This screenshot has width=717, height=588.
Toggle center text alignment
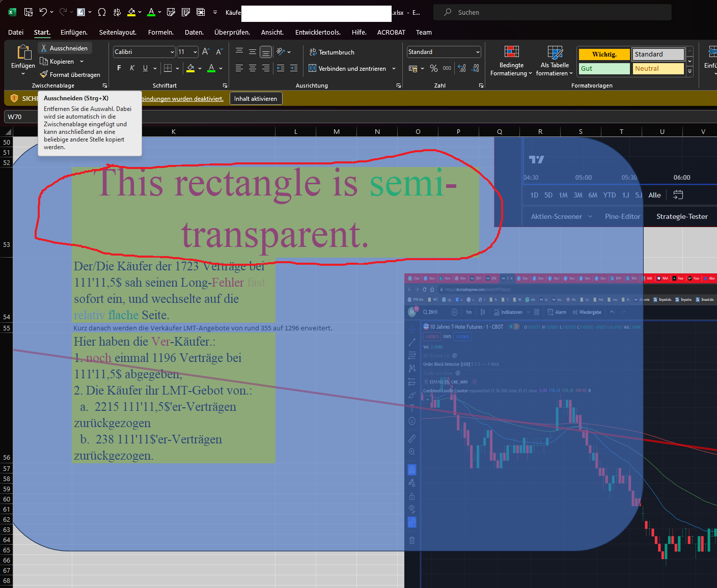253,68
